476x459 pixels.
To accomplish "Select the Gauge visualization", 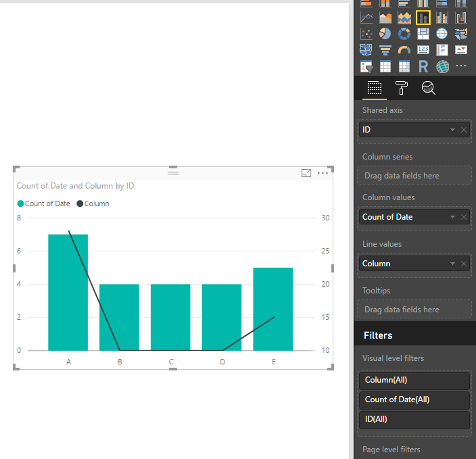I will click(404, 50).
